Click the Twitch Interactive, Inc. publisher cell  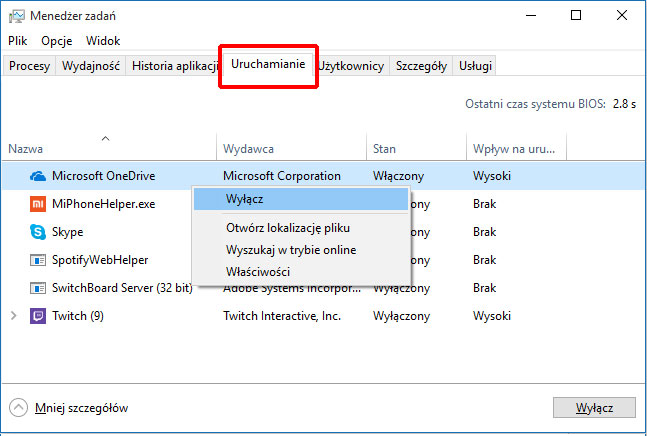(282, 316)
